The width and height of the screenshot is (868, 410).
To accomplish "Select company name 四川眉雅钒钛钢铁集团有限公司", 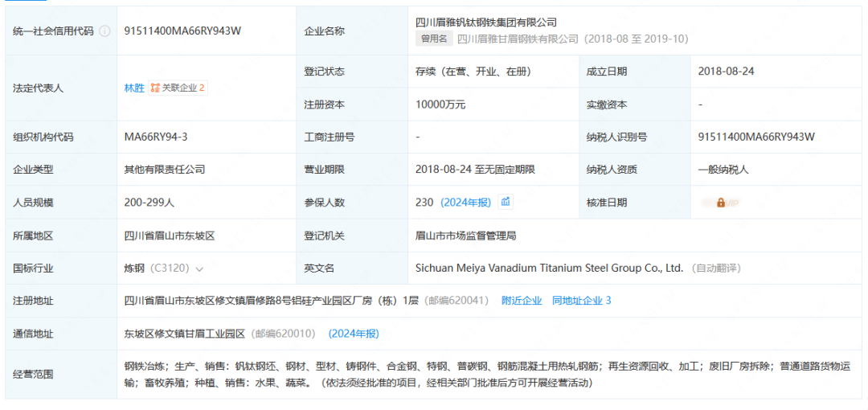I will pyautogui.click(x=486, y=23).
